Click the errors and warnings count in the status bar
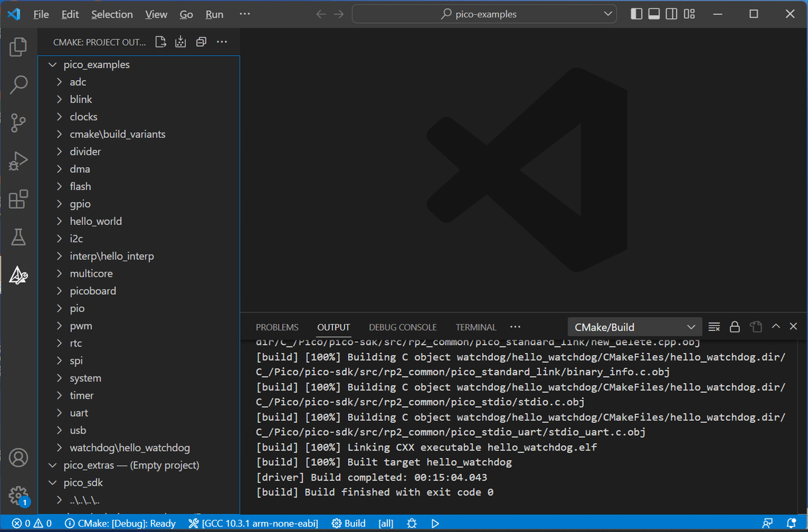The height and width of the screenshot is (532, 808). (x=32, y=523)
